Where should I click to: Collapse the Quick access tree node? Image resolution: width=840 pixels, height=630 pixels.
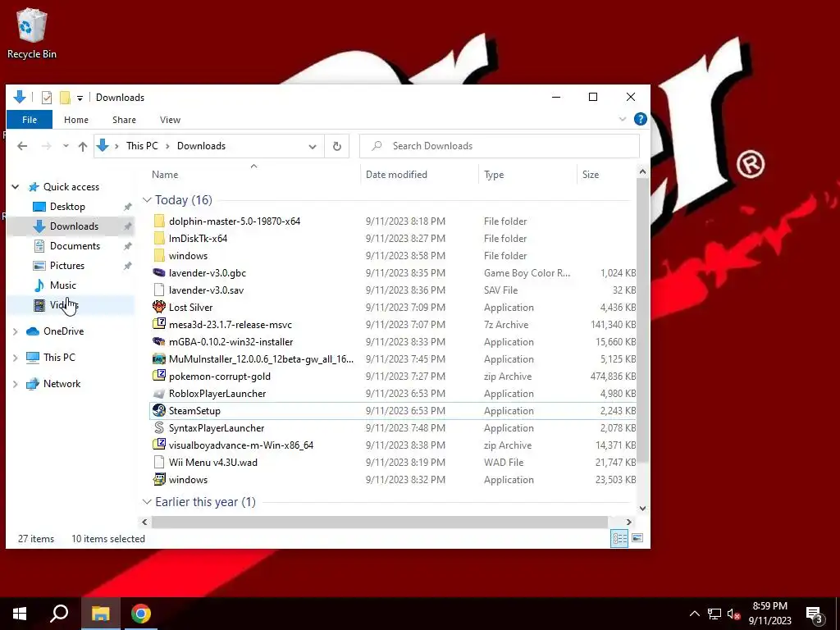click(16, 187)
